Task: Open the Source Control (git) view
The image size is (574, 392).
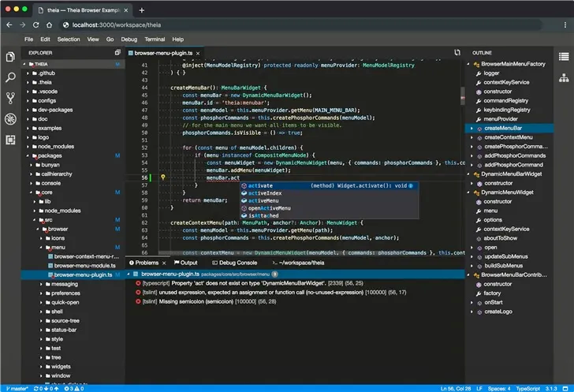Action: [x=10, y=98]
